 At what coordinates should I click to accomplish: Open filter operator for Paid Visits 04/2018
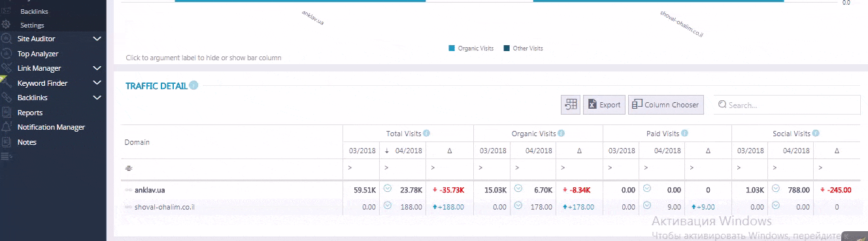(x=645, y=168)
